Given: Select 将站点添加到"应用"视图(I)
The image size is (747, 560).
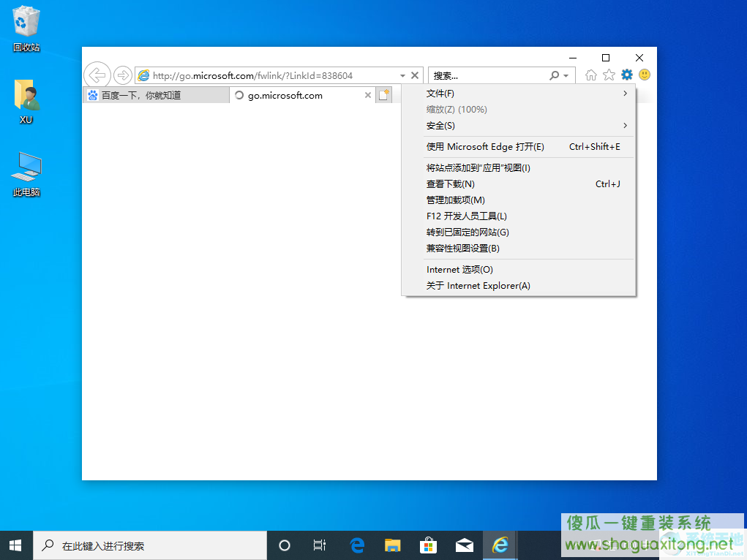Looking at the screenshot, I should click(519, 167).
